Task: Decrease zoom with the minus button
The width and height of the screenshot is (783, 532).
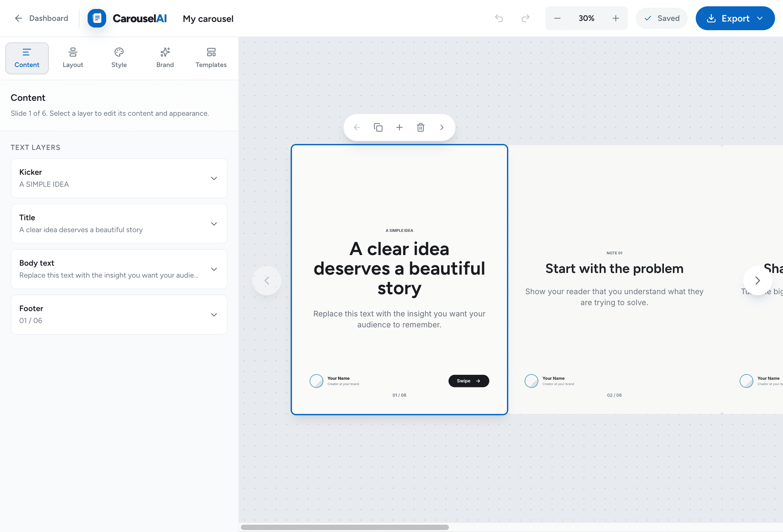Action: pos(557,18)
